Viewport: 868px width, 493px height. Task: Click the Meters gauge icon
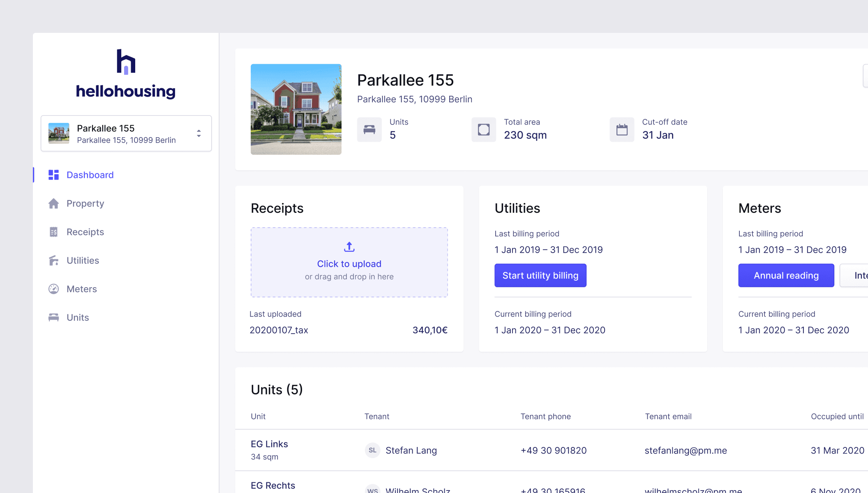click(53, 289)
